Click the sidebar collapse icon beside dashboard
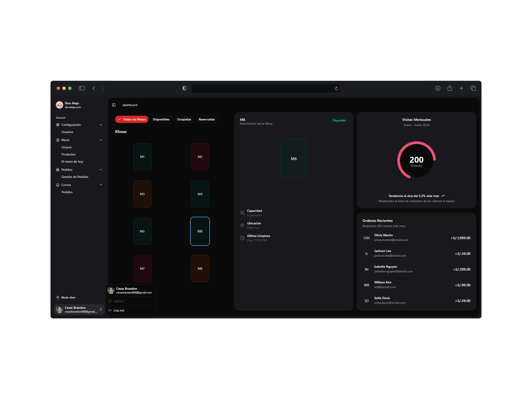This screenshot has width=532, height=399. (x=114, y=105)
